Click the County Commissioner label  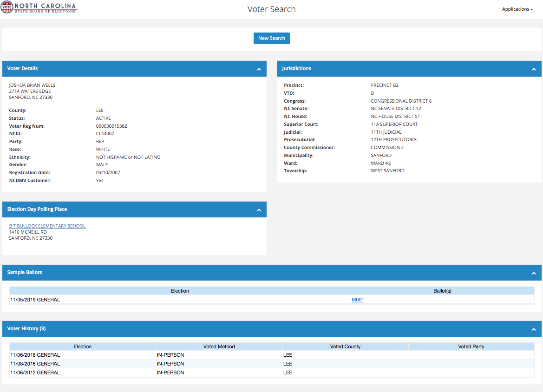click(x=309, y=148)
